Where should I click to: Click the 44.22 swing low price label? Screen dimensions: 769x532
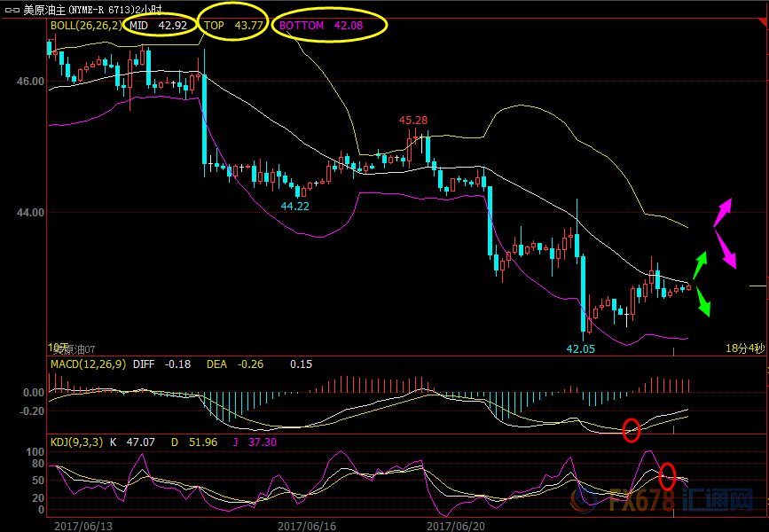294,206
